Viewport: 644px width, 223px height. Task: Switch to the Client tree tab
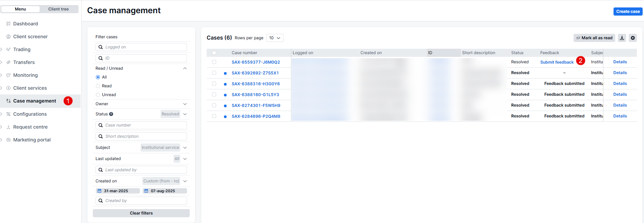point(58,9)
